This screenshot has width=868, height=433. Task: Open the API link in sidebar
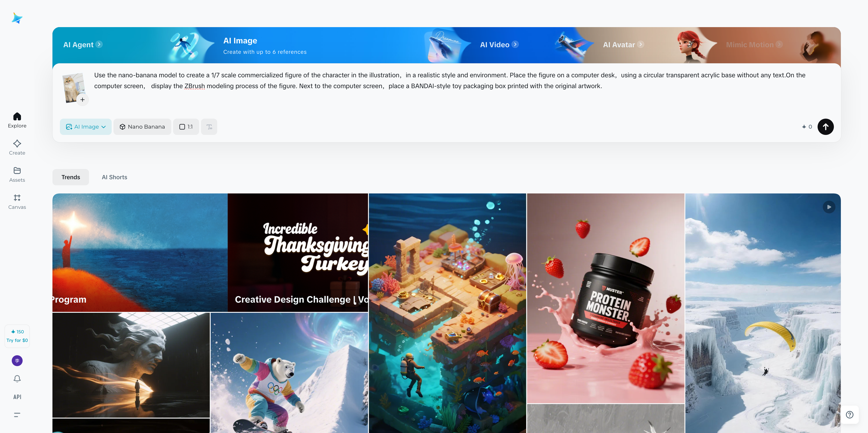(x=17, y=397)
